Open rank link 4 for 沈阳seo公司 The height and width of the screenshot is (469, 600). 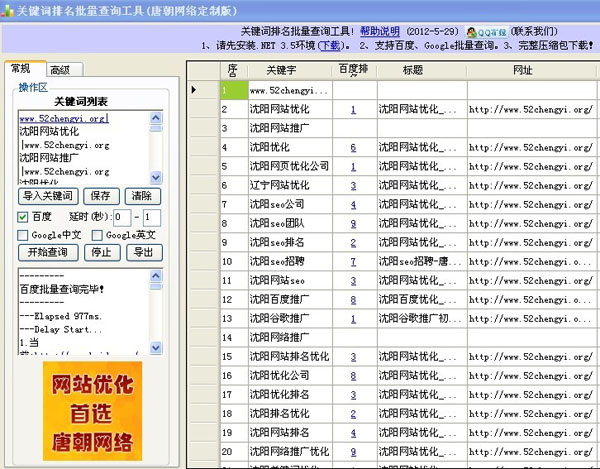pos(353,205)
